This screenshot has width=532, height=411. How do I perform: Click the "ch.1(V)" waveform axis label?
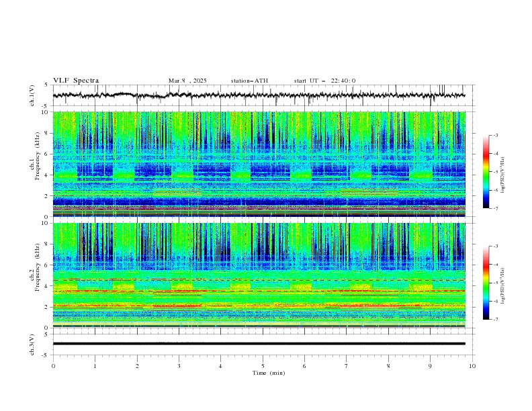(x=32, y=95)
